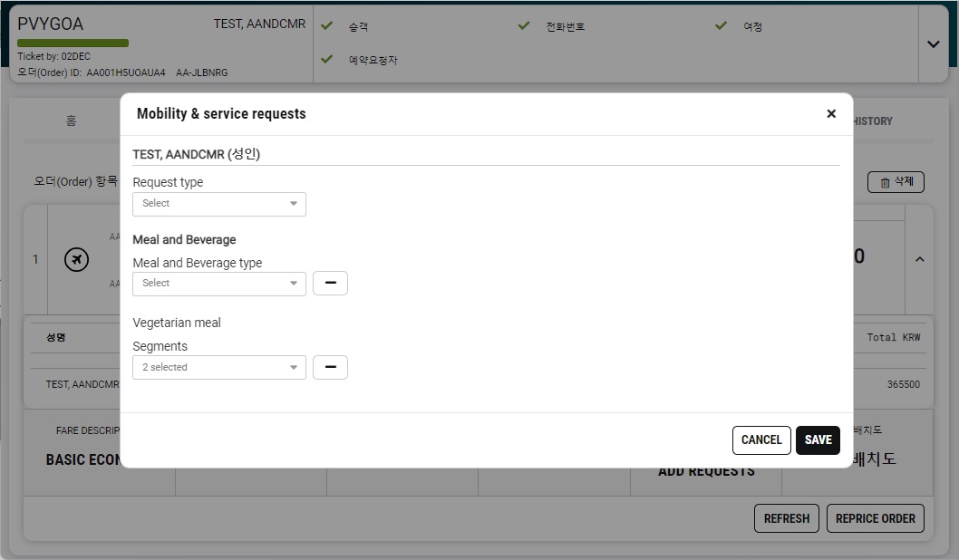This screenshot has width=959, height=560.
Task: Click the green ticketing progress bar
Action: (x=73, y=43)
